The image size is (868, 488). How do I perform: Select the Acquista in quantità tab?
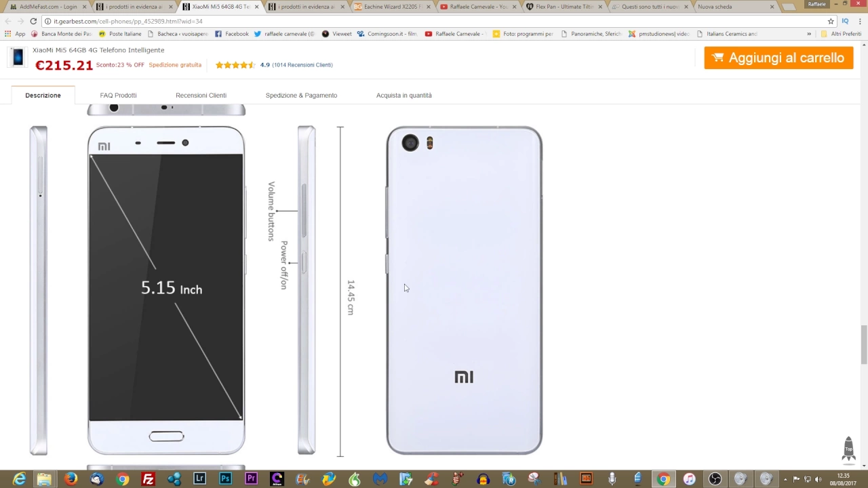404,96
